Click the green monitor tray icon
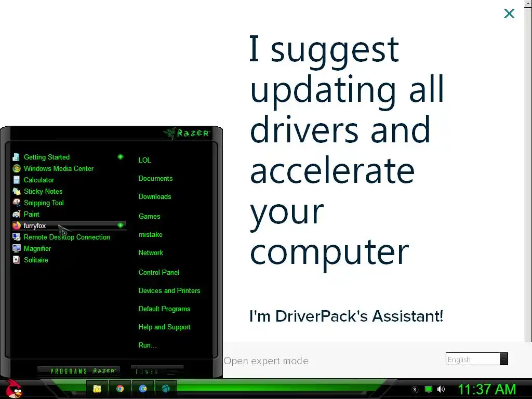The height and width of the screenshot is (399, 532). [x=429, y=389]
